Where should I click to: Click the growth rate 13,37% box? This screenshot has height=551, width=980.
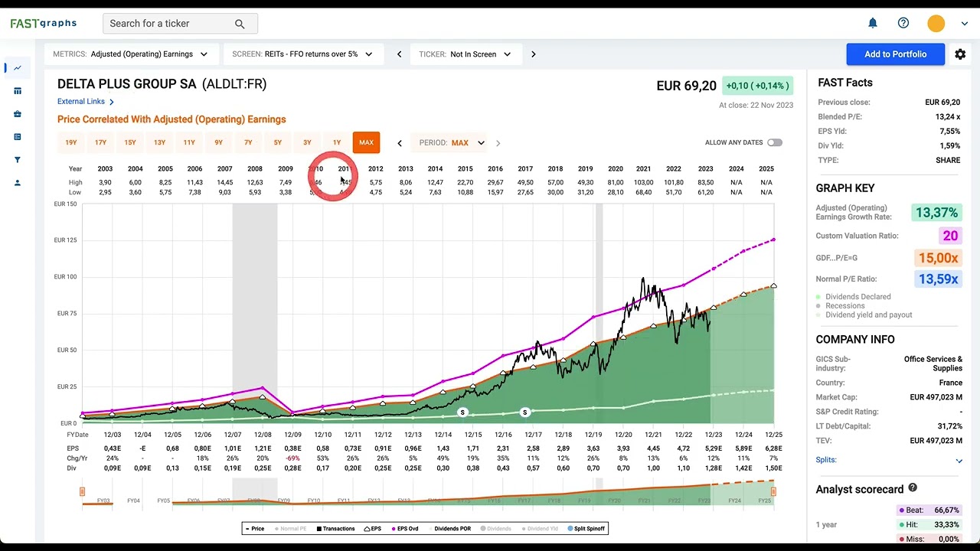click(937, 213)
